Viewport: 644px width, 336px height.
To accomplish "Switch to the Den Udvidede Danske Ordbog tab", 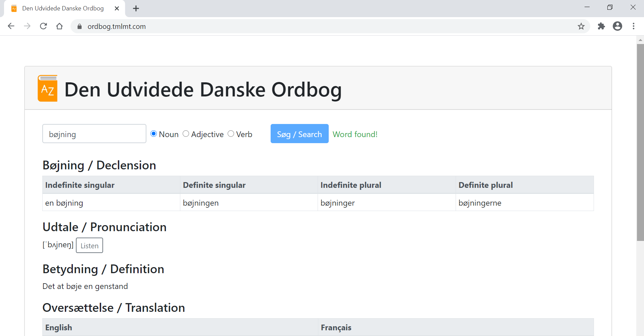I will pyautogui.click(x=63, y=8).
